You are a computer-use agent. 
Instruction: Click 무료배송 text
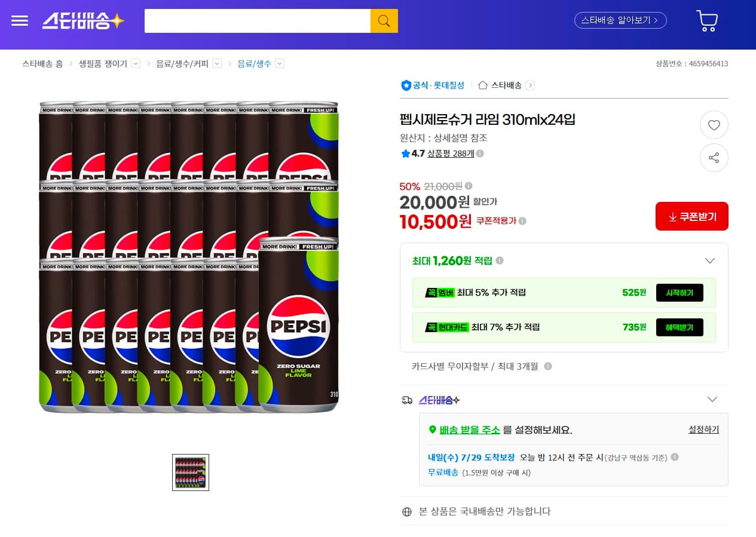click(443, 472)
